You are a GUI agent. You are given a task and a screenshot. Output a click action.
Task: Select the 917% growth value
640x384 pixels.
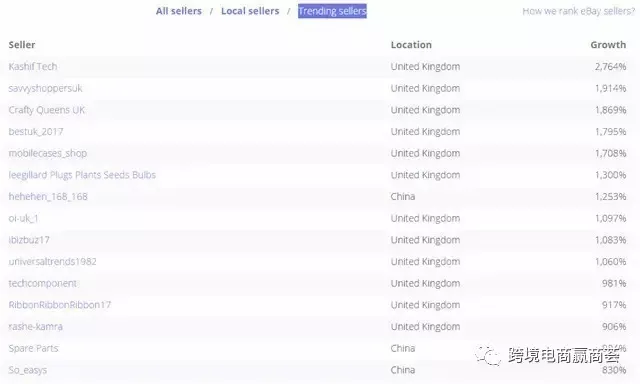pyautogui.click(x=614, y=305)
